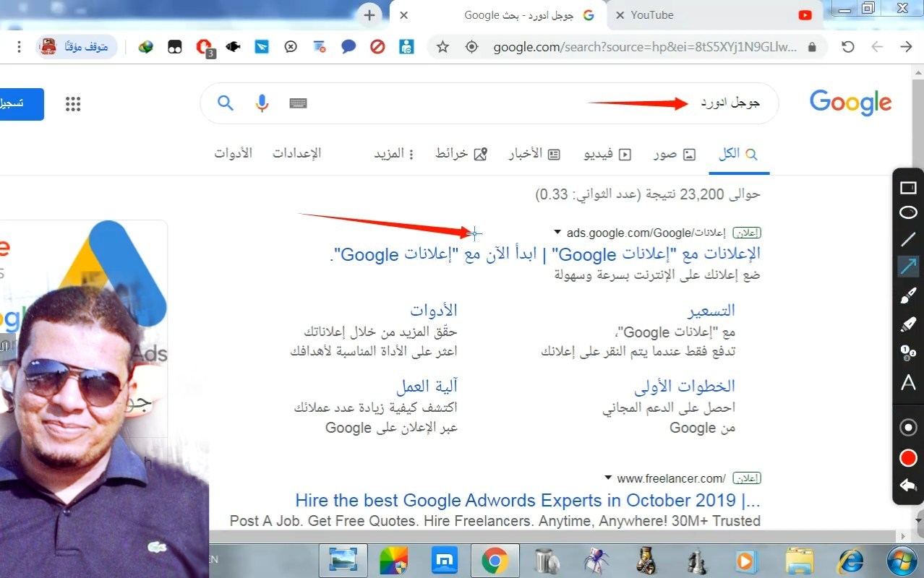
Task: Open Chrome three-dot menu
Action: pos(19,47)
